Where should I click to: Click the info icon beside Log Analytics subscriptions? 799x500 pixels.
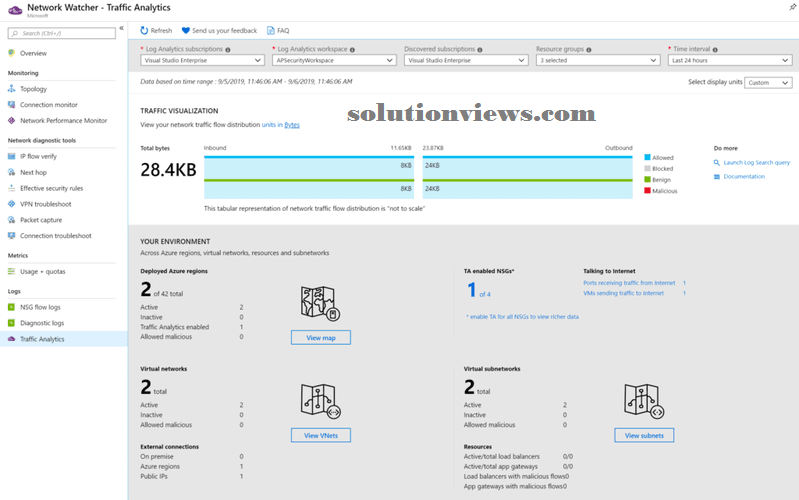click(x=228, y=50)
